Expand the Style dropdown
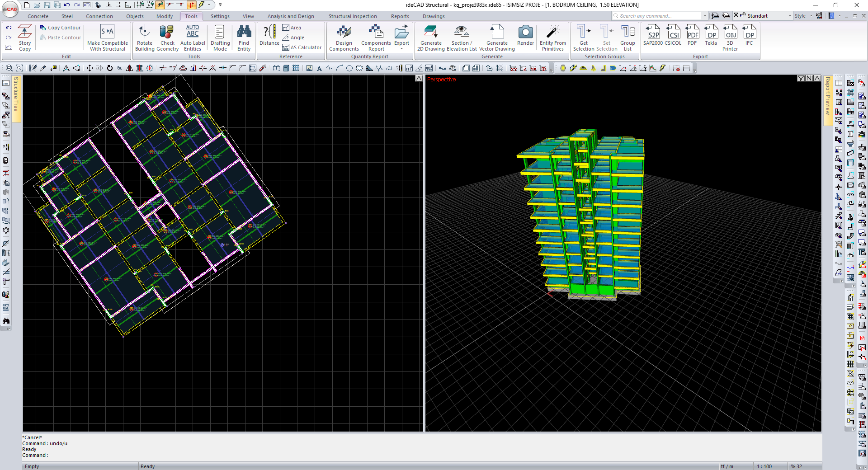The height and width of the screenshot is (470, 868). tap(811, 16)
